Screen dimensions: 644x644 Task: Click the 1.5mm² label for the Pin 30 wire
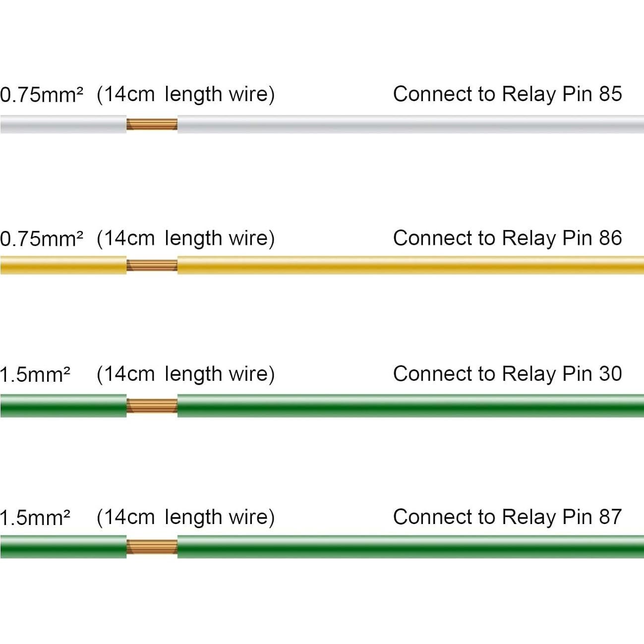[x=35, y=374]
